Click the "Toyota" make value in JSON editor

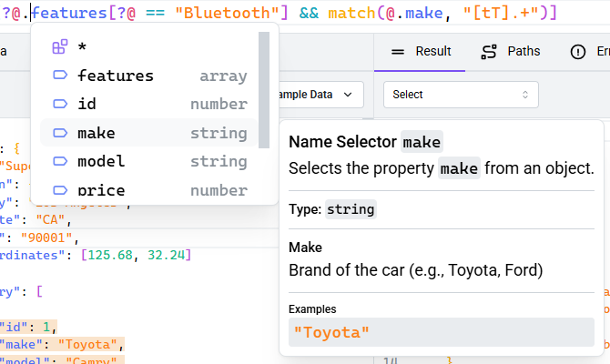(88, 344)
